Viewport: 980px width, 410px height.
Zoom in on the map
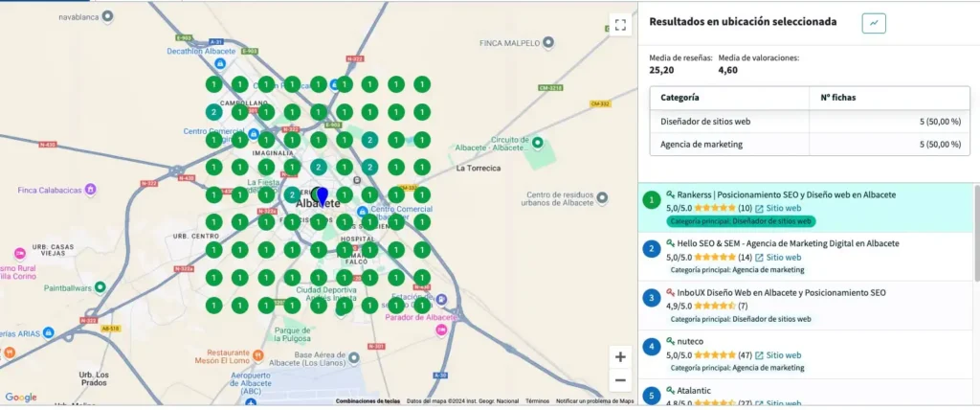click(x=620, y=356)
